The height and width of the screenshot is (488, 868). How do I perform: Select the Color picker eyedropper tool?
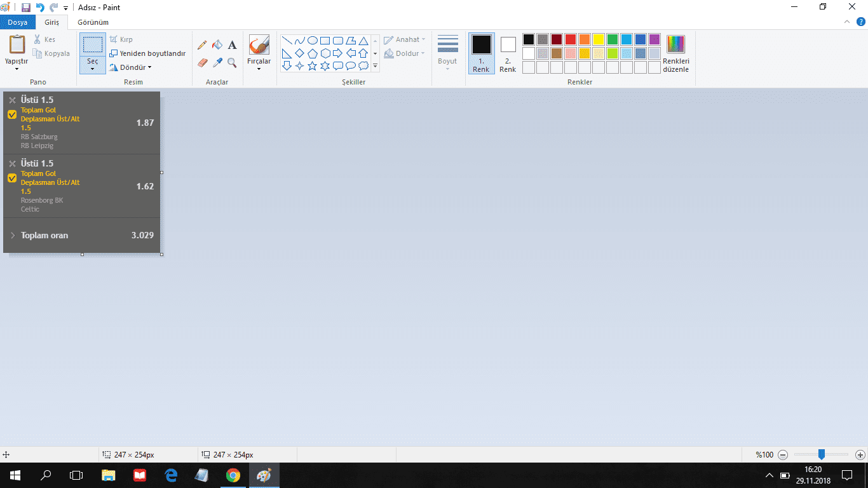pyautogui.click(x=217, y=62)
